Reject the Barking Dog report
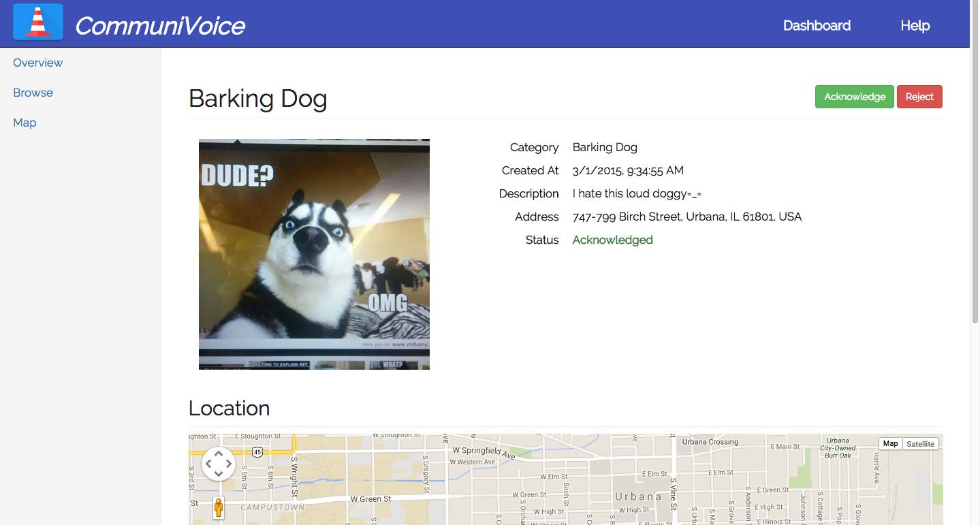The width and height of the screenshot is (980, 525). (919, 97)
